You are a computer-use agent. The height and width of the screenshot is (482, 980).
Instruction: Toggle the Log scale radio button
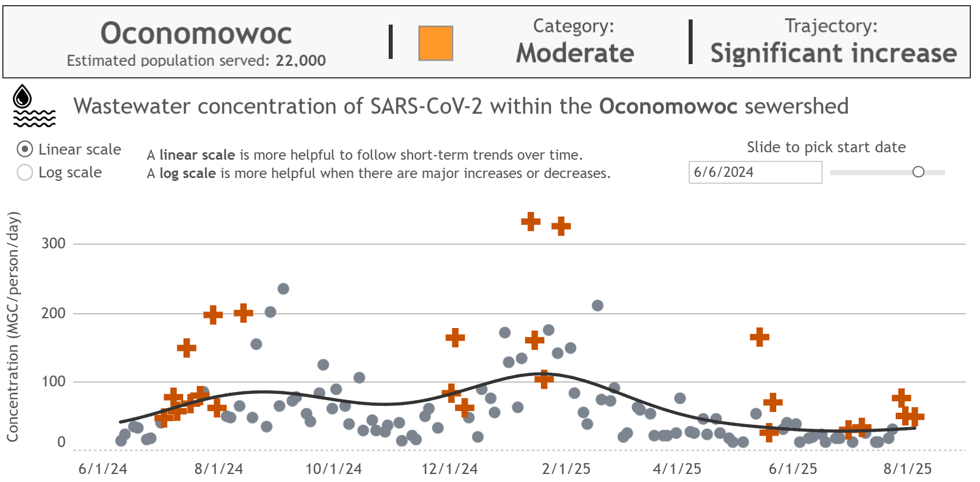coord(25,172)
